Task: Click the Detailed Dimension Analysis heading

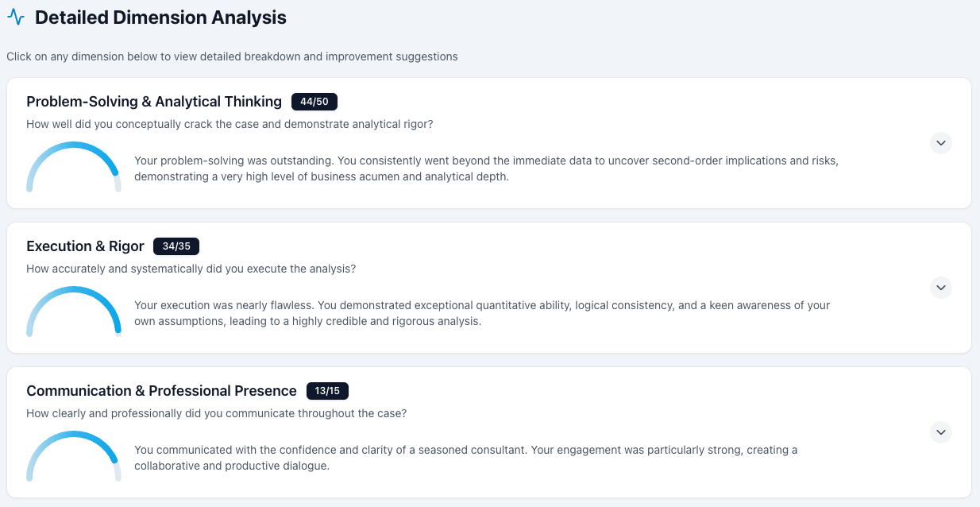Action: coord(160,17)
